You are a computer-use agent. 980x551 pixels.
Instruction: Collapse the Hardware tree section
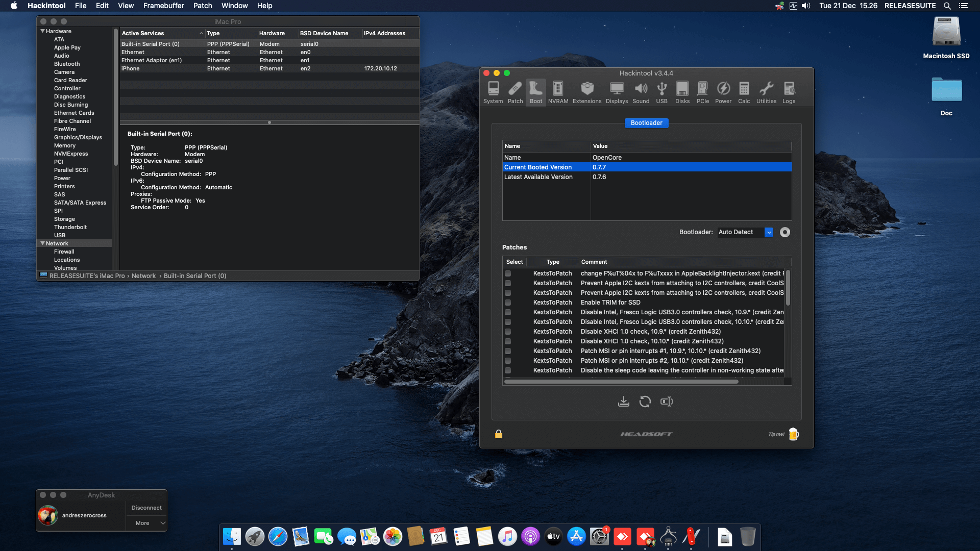42,31
